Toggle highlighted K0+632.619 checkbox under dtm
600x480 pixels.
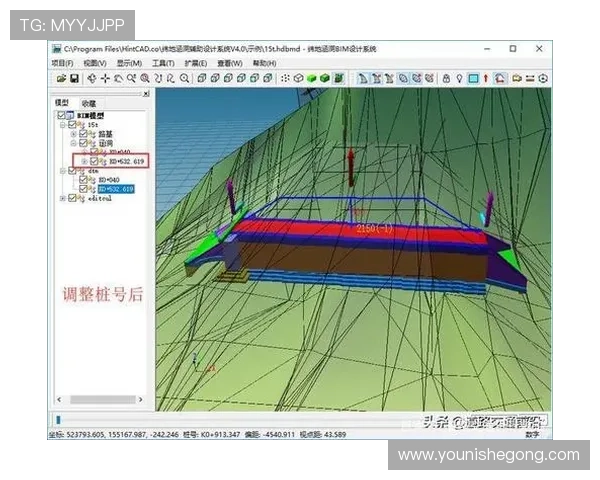pyautogui.click(x=83, y=189)
